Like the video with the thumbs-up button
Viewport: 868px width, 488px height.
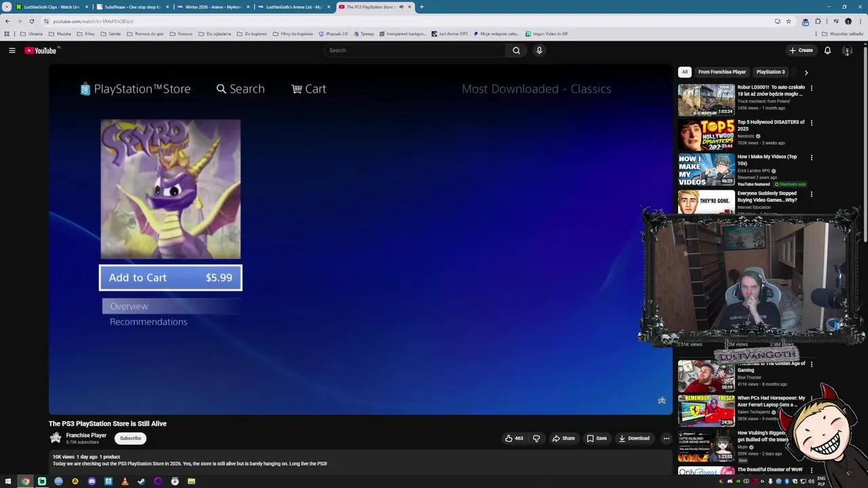pos(514,439)
